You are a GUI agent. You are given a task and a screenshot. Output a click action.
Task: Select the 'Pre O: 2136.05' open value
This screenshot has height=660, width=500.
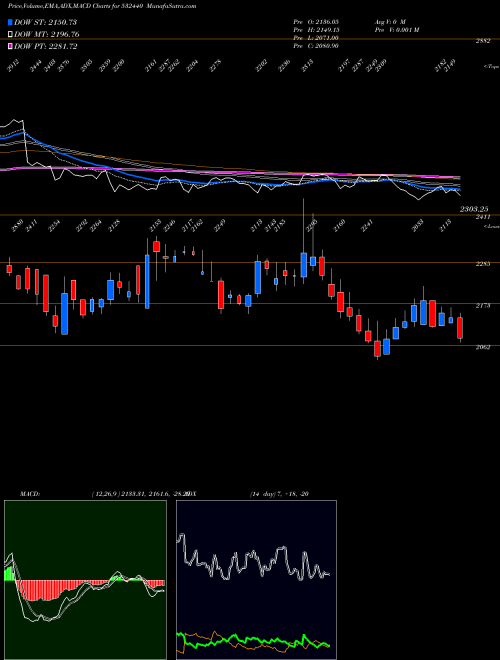coord(316,21)
